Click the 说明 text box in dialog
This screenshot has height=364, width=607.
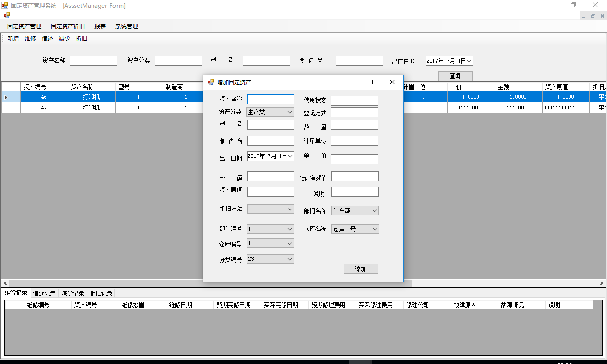click(x=355, y=191)
